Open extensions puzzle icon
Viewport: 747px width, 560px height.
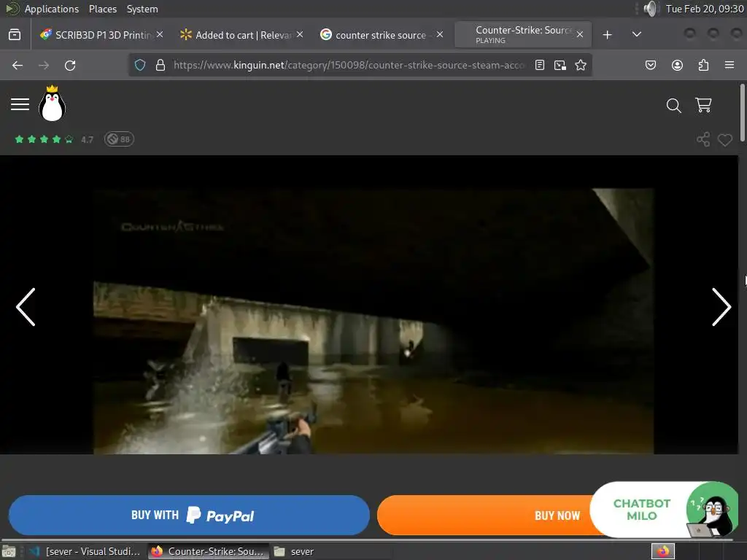(703, 65)
